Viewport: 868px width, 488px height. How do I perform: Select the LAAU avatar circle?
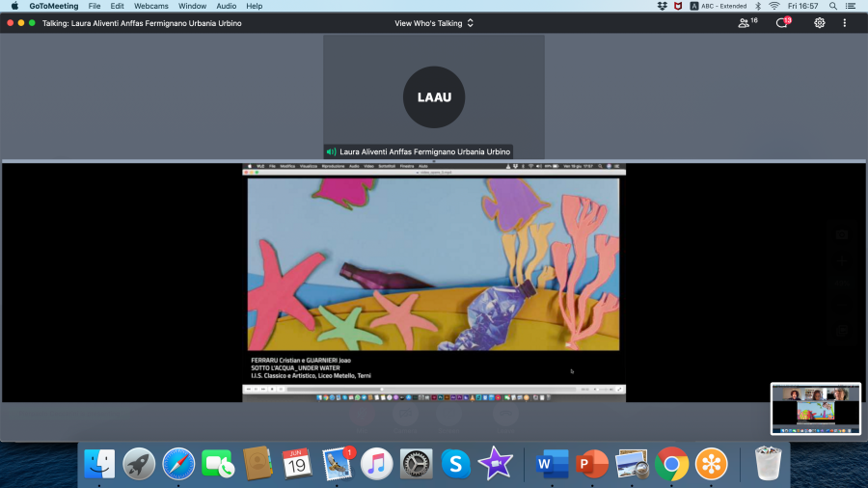[434, 97]
